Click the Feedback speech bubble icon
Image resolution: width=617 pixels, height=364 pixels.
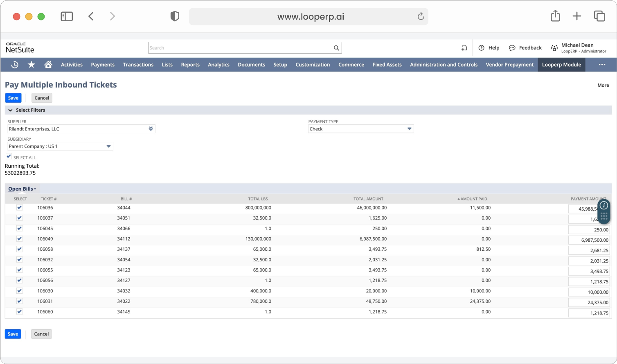[512, 48]
